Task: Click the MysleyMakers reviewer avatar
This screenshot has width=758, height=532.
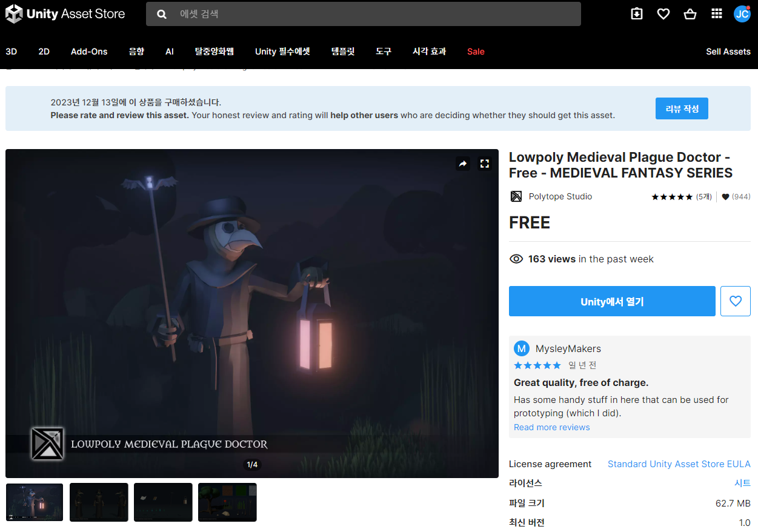Action: [x=522, y=348]
